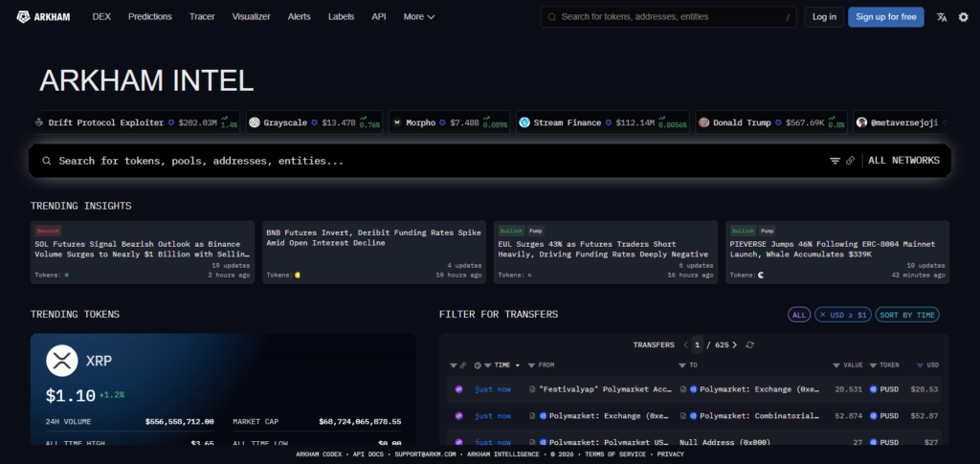Open the token icon on PIEVERSE insight card
Image resolution: width=980 pixels, height=464 pixels.
pos(761,275)
